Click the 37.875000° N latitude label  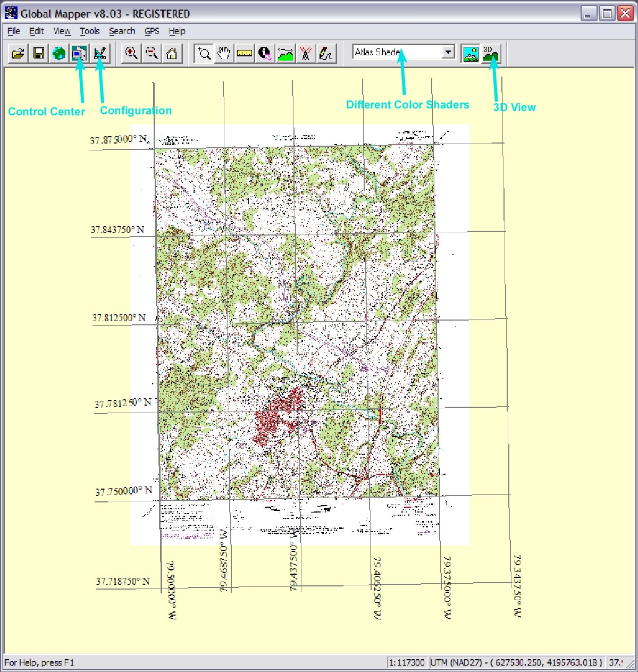click(119, 140)
